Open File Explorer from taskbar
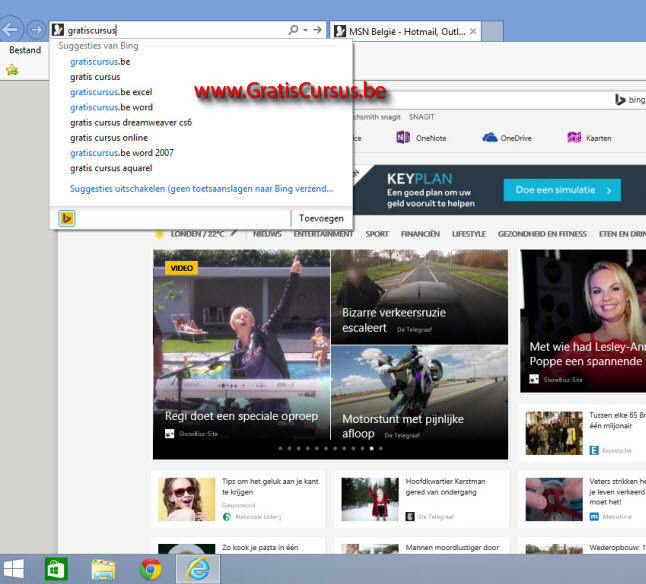 [103, 569]
